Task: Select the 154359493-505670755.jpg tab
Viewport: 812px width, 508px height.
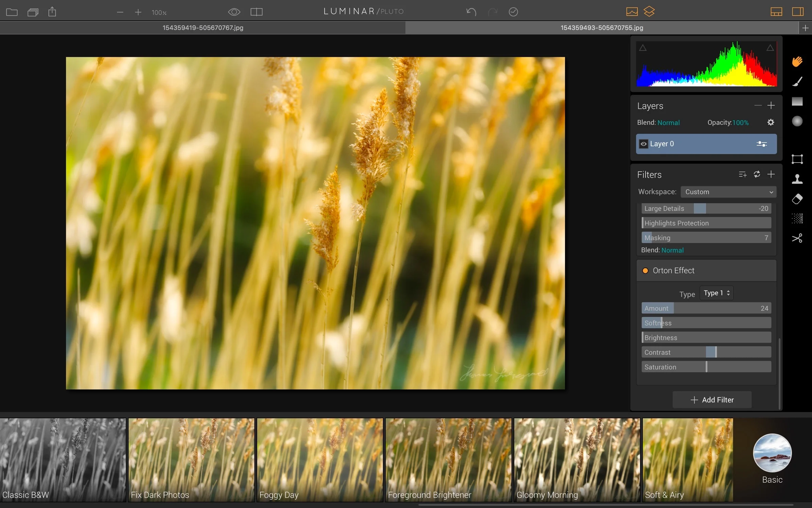Action: click(x=602, y=28)
